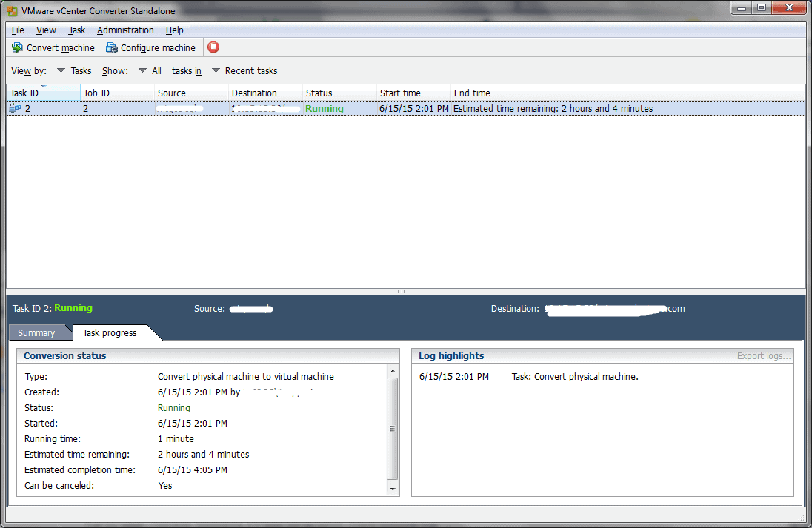Click the Conversion status scrollbar thumb

pos(393,429)
